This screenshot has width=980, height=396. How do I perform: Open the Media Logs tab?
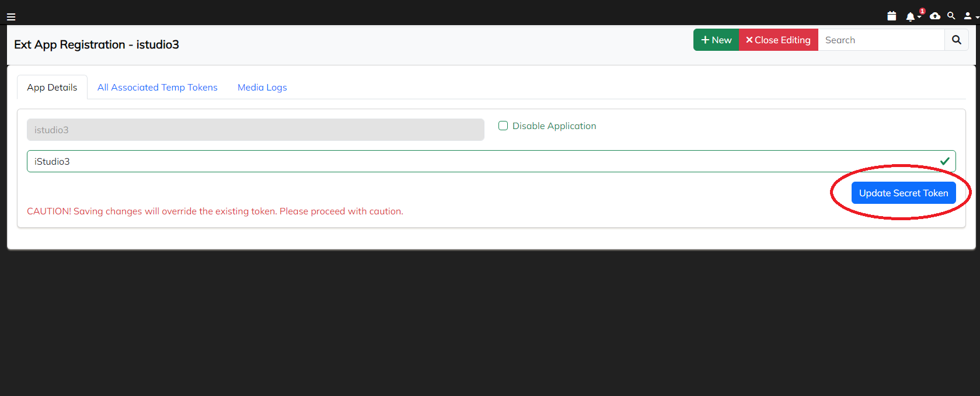[262, 88]
